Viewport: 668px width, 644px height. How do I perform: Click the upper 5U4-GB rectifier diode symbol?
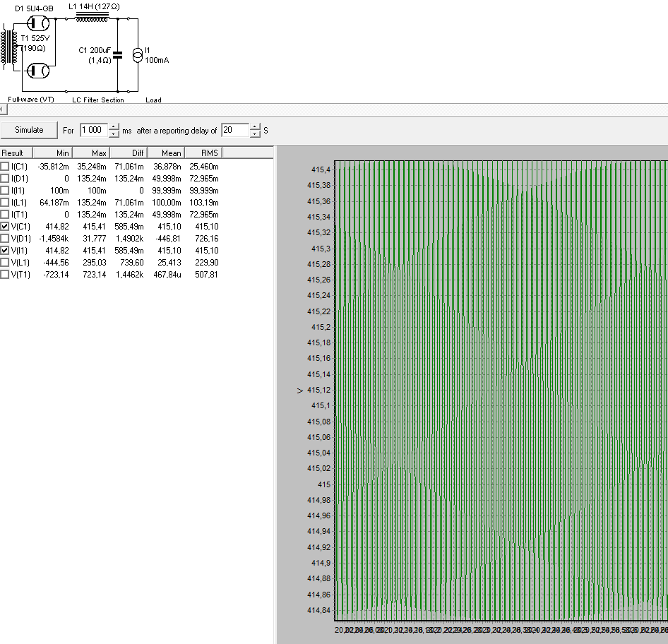(x=37, y=22)
